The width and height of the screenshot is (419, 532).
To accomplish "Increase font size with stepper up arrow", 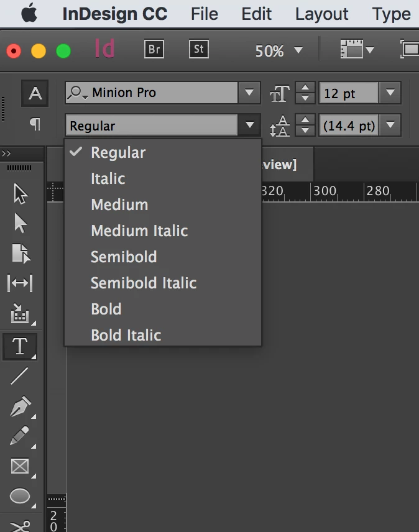I will [x=305, y=88].
